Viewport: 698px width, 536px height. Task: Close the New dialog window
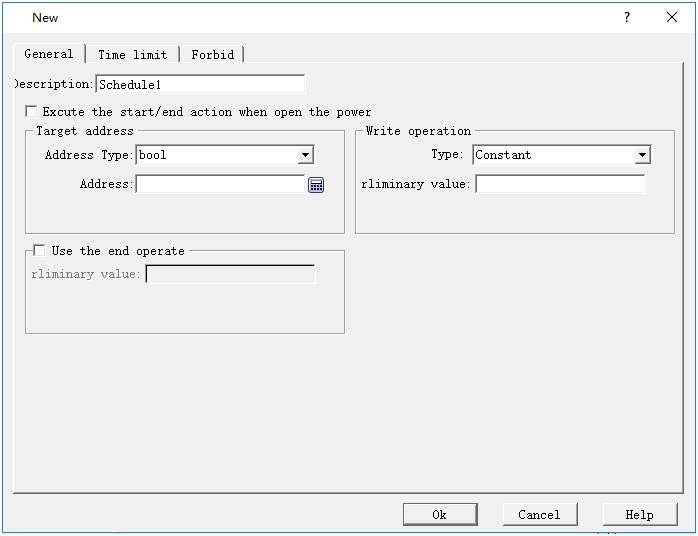672,18
